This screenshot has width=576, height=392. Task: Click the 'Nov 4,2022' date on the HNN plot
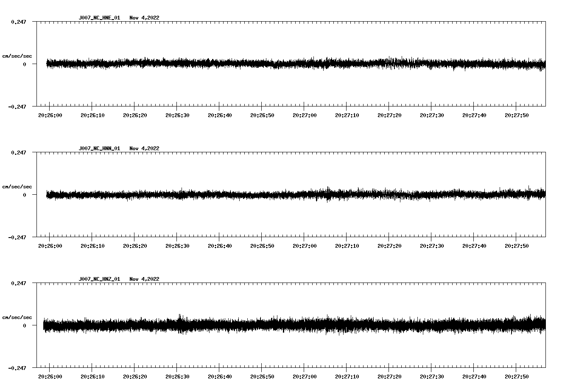pyautogui.click(x=145, y=148)
